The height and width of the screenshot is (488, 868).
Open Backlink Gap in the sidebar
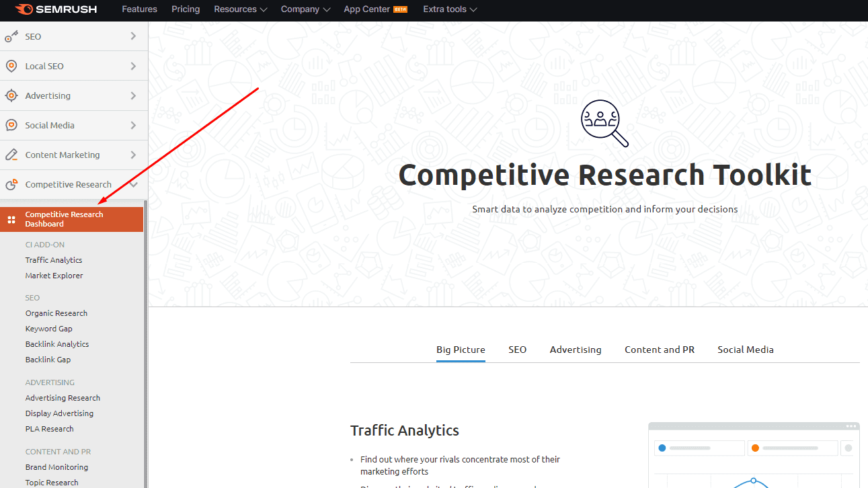tap(48, 360)
